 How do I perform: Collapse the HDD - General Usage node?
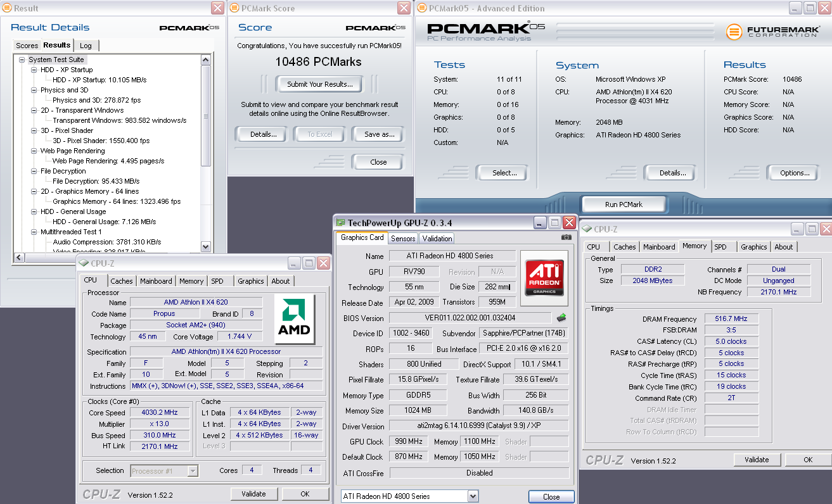(34, 211)
